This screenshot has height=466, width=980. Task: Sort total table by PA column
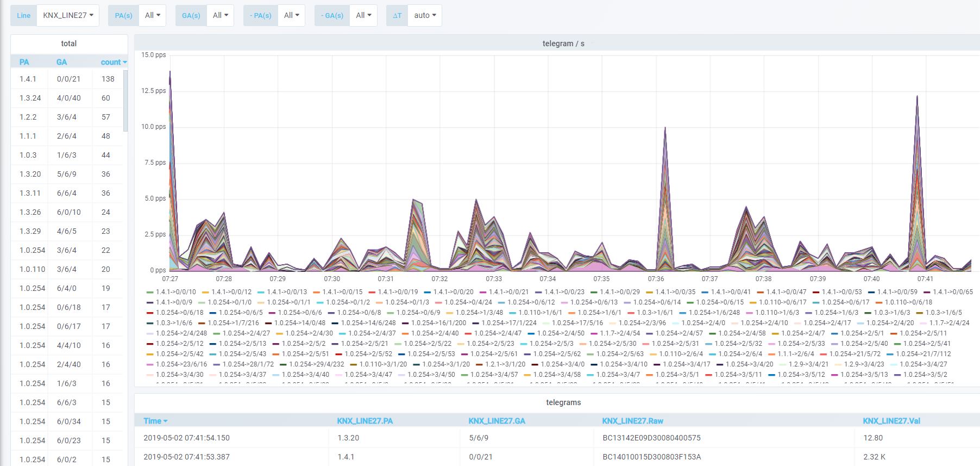24,62
